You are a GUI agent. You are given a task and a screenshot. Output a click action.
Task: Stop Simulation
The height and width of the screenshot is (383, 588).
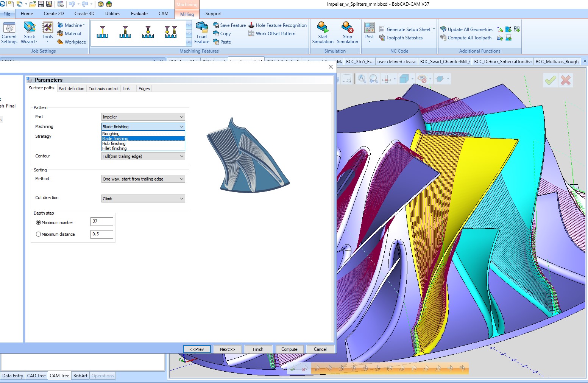click(x=347, y=33)
